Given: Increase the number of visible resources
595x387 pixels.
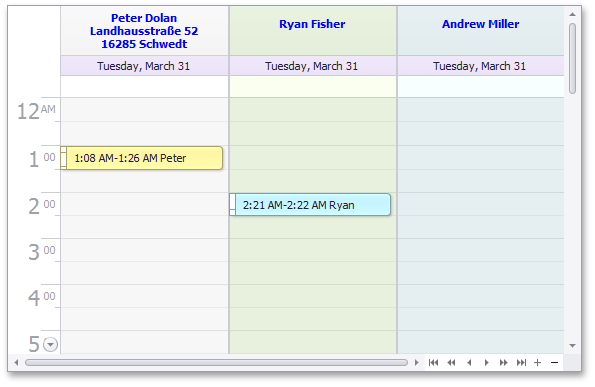Looking at the screenshot, I should (537, 363).
